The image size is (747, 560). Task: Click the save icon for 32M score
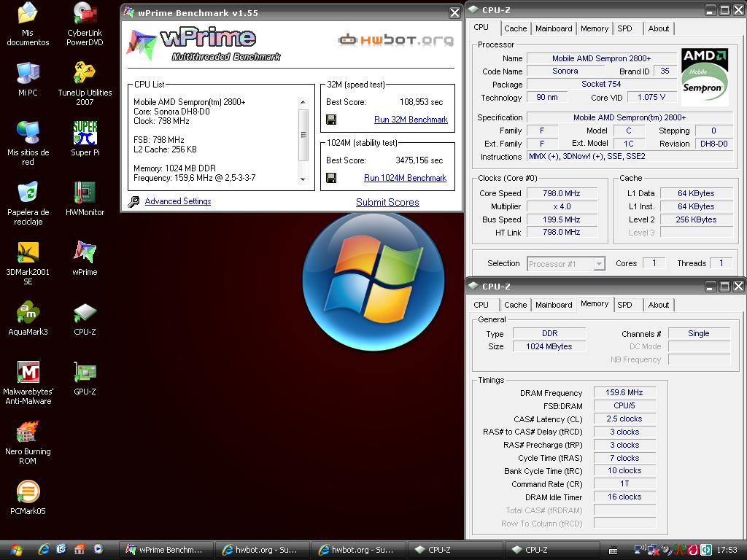(x=331, y=120)
